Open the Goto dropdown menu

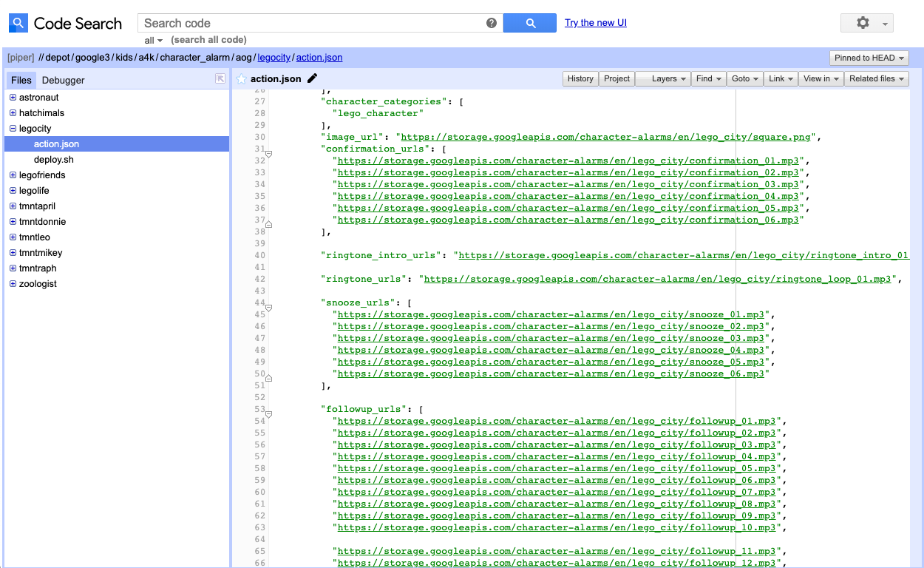click(745, 78)
